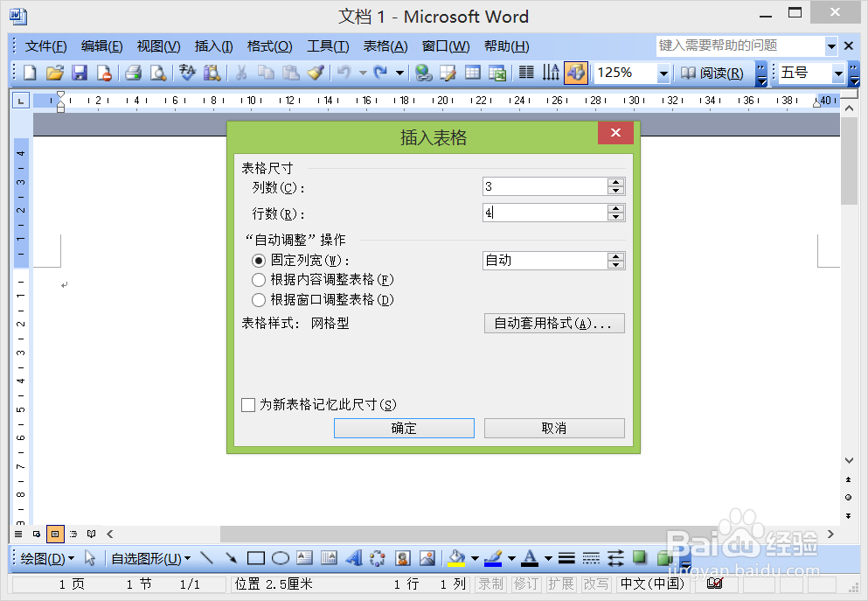Select 根据窗口调整表格 radio option
This screenshot has height=601, width=868.
pos(259,300)
